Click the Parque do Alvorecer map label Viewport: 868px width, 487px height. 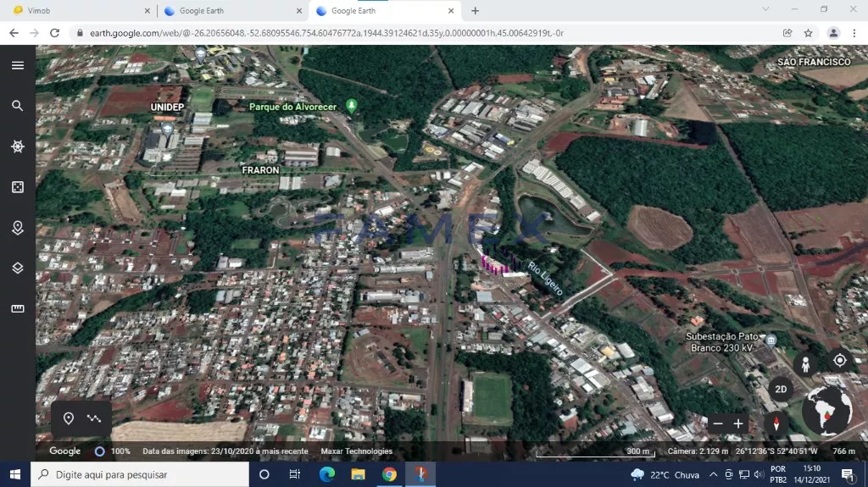pyautogui.click(x=292, y=107)
